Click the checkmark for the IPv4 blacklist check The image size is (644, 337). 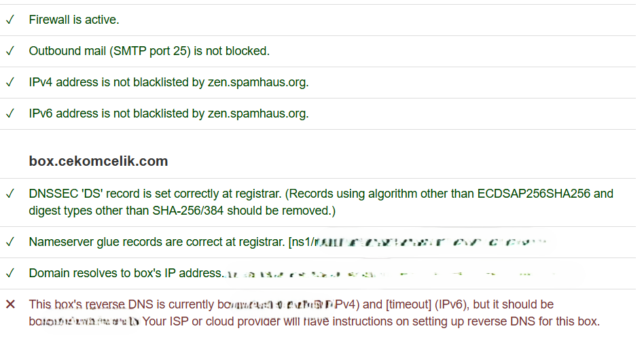pyautogui.click(x=10, y=82)
